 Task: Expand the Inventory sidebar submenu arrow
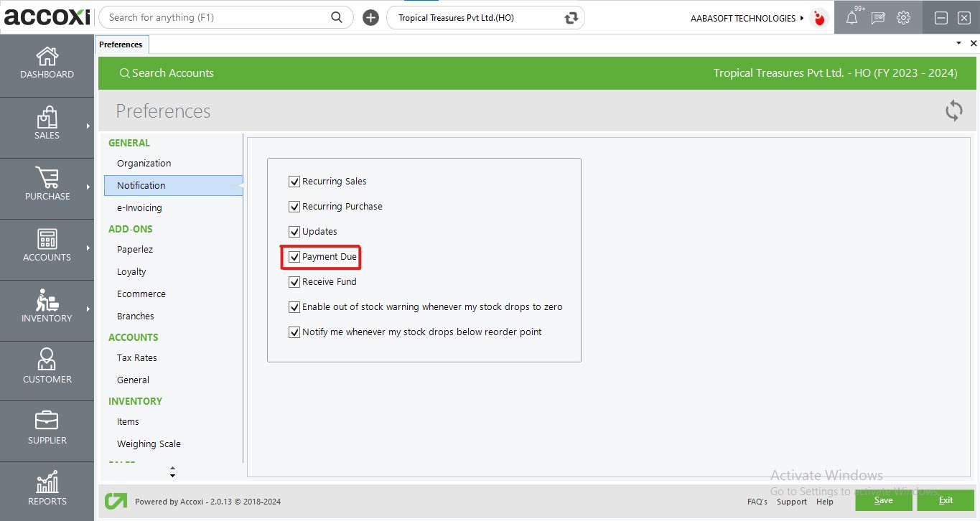(88, 309)
